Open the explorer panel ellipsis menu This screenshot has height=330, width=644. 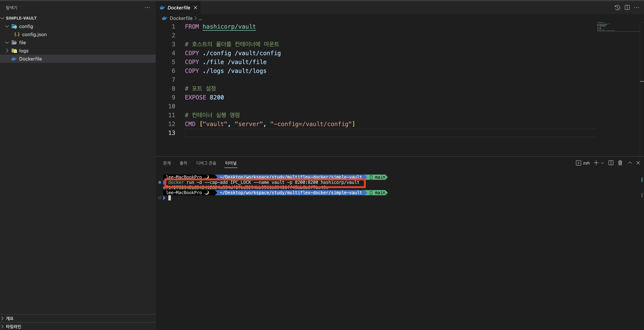[x=147, y=8]
